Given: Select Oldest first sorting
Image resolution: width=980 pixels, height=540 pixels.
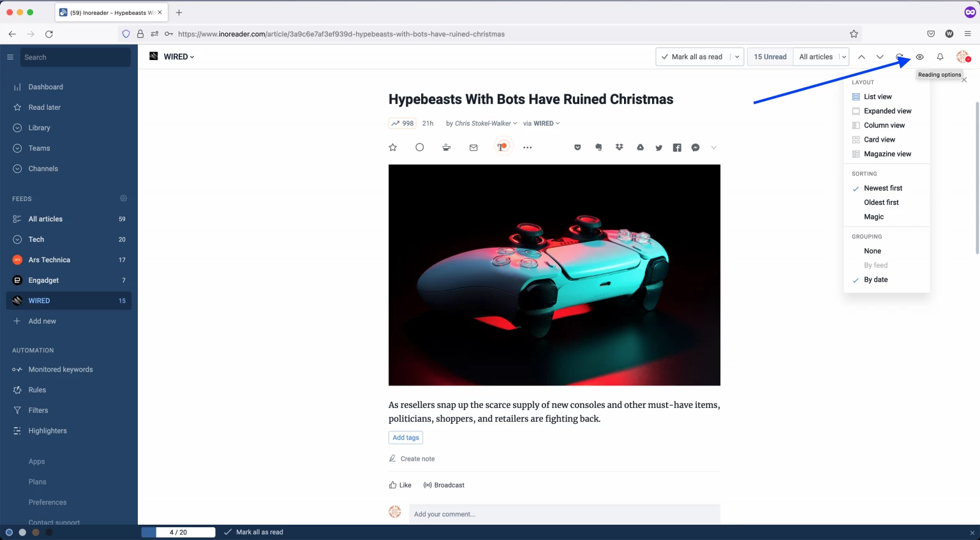Looking at the screenshot, I should [881, 202].
